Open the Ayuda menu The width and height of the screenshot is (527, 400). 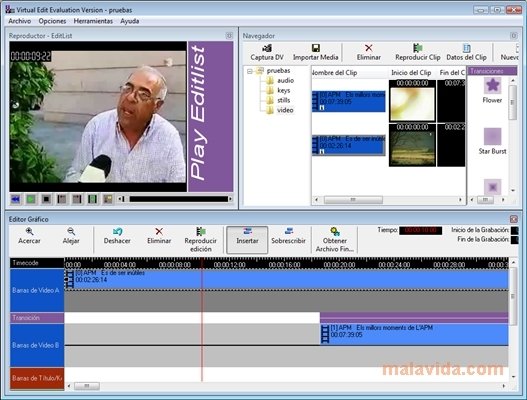[130, 21]
